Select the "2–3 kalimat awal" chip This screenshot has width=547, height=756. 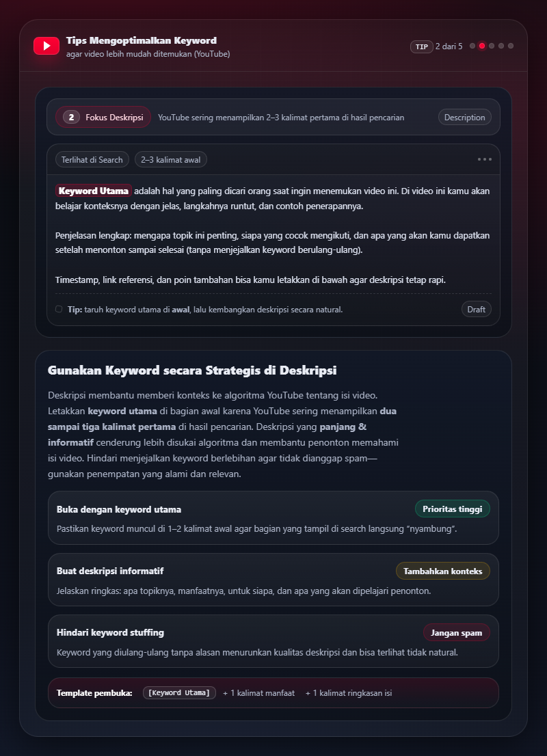[170, 159]
